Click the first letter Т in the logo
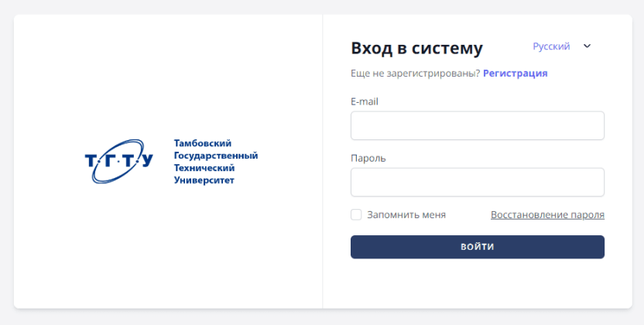The height and width of the screenshot is (325, 644). tap(91, 161)
